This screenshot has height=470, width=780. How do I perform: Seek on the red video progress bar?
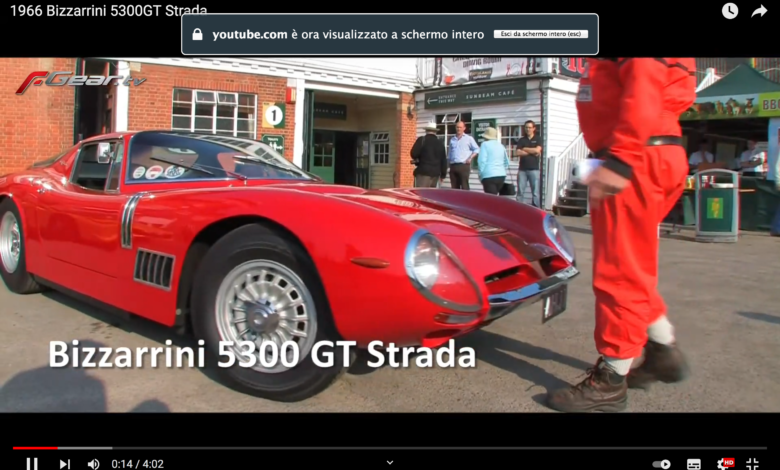pyautogui.click(x=390, y=448)
